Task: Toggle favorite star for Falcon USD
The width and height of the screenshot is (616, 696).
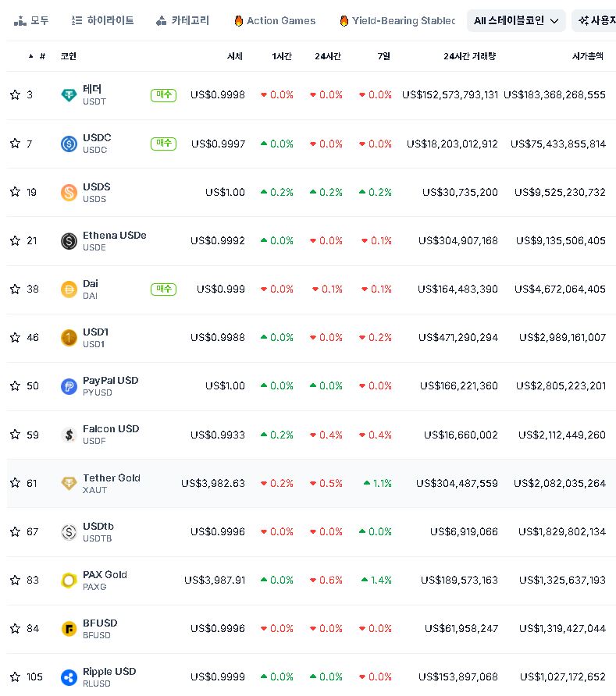Action: pos(15,435)
